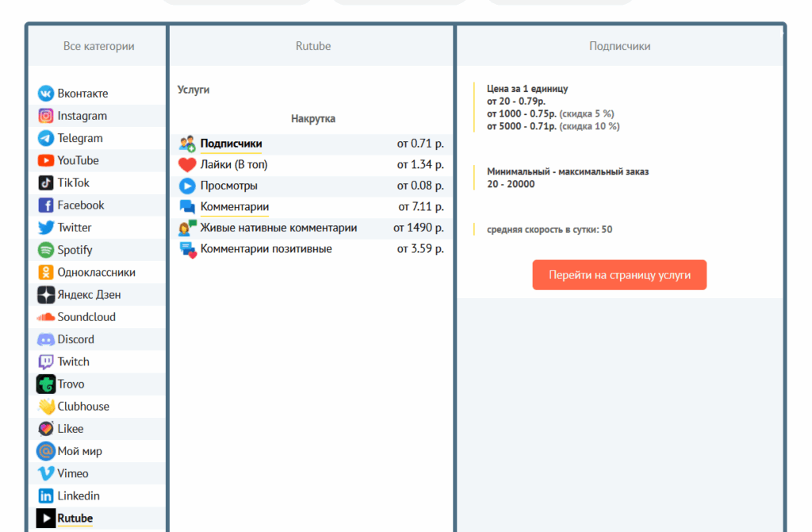Switch to Facebook category
This screenshot has width=812, height=532.
pos(80,205)
